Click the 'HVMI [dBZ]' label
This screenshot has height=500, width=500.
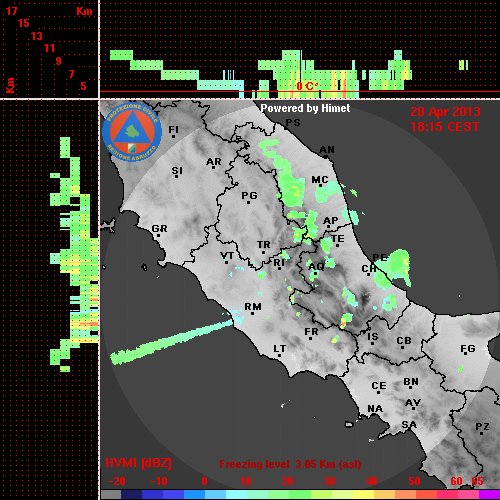(138, 463)
